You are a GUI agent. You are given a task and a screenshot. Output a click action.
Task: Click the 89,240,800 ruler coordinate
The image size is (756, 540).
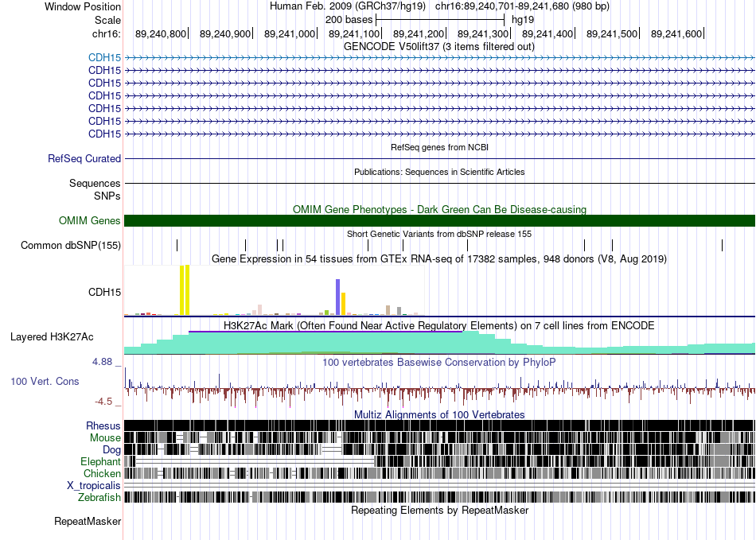point(161,33)
